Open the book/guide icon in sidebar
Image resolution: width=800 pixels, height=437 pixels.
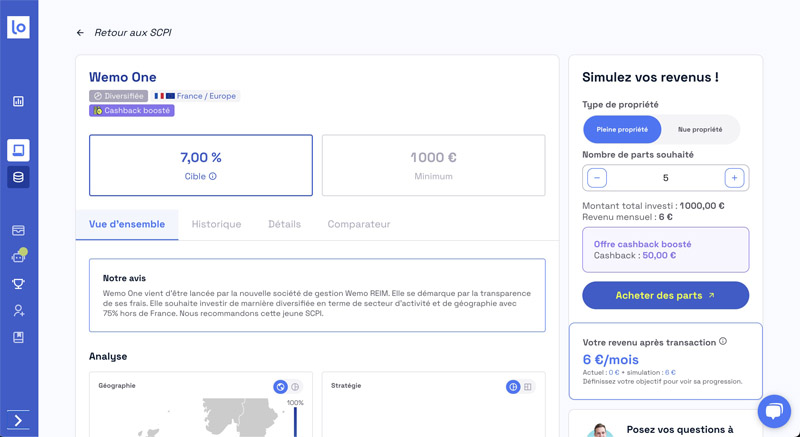pyautogui.click(x=18, y=337)
